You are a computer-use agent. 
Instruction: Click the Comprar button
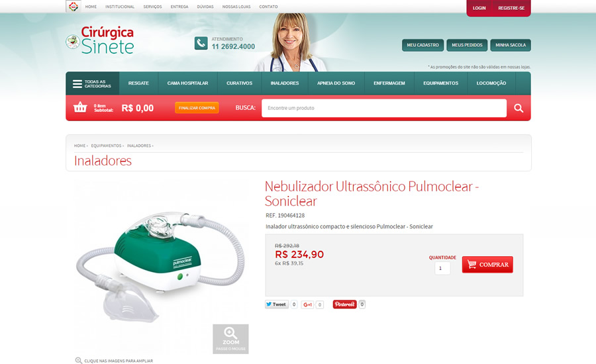[487, 265]
